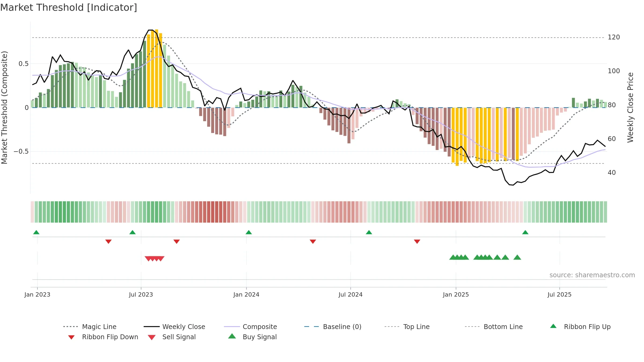Click the source: sharemaestro.com text

point(592,275)
